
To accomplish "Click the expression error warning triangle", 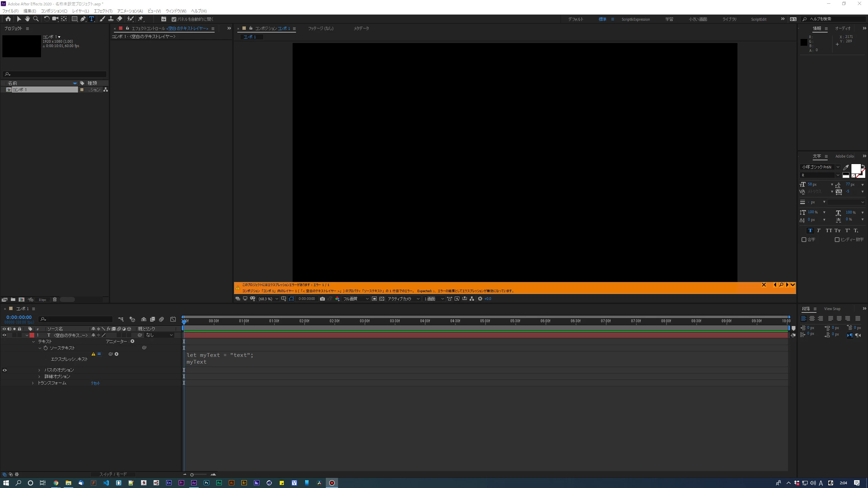I will (x=93, y=354).
